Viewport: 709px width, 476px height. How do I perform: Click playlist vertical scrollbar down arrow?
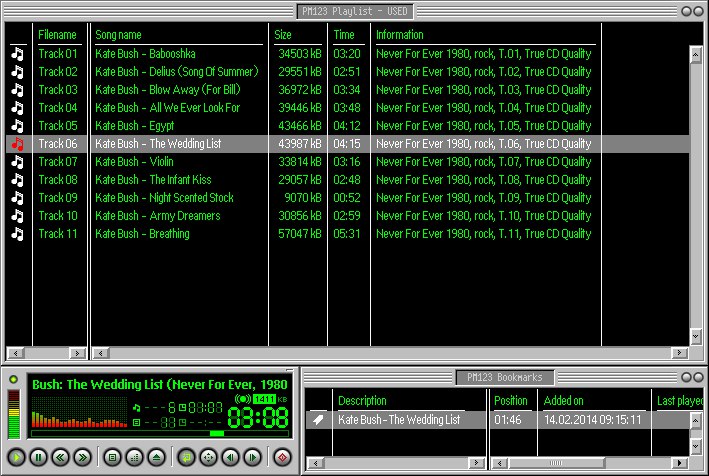(695, 336)
